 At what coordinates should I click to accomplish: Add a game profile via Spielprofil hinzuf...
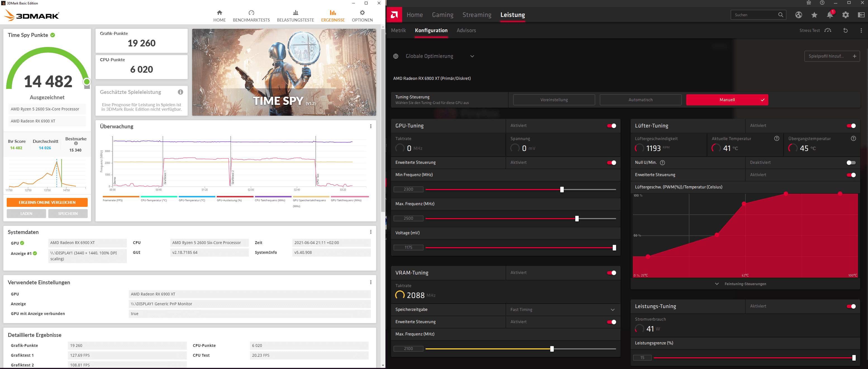(832, 56)
